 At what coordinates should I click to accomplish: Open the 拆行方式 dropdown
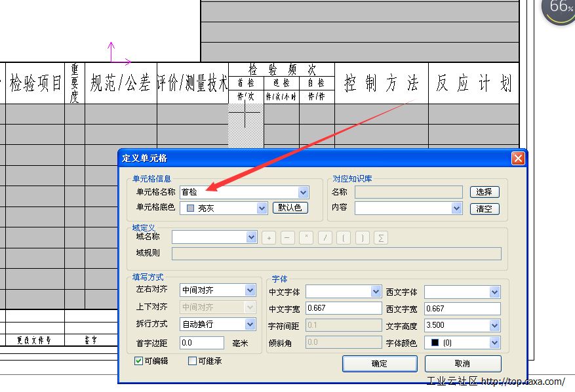(x=250, y=324)
